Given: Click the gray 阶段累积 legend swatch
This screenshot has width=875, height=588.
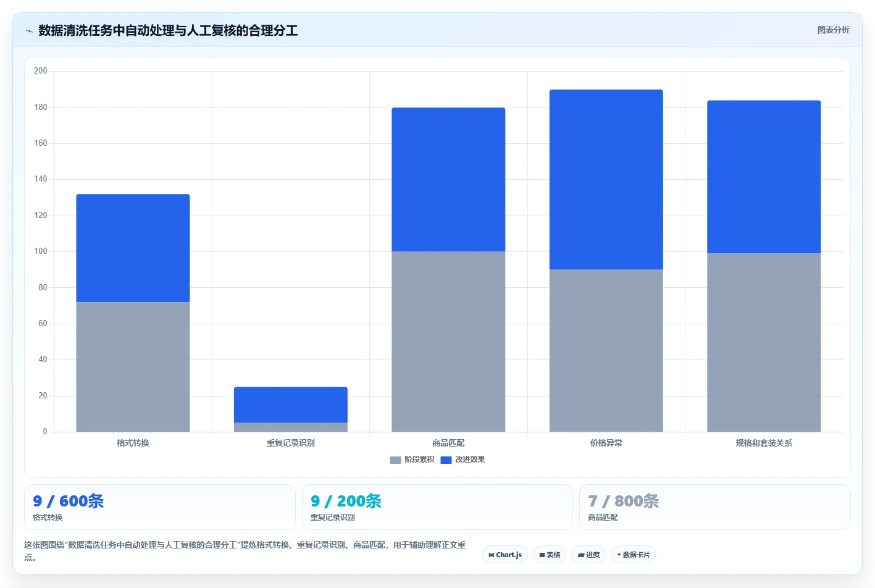Looking at the screenshot, I should click(395, 460).
